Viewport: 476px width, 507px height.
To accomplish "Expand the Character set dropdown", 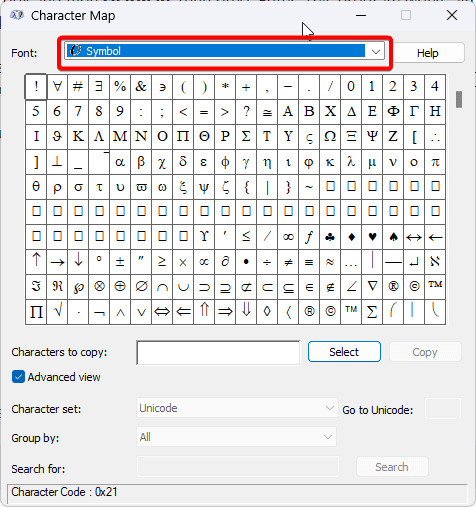I will (237, 408).
